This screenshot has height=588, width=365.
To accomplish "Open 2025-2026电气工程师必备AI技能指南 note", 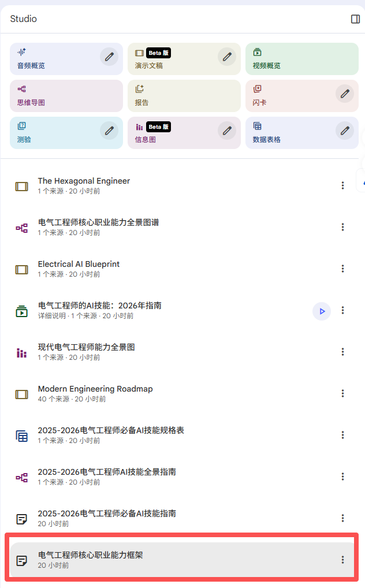I will (x=182, y=519).
